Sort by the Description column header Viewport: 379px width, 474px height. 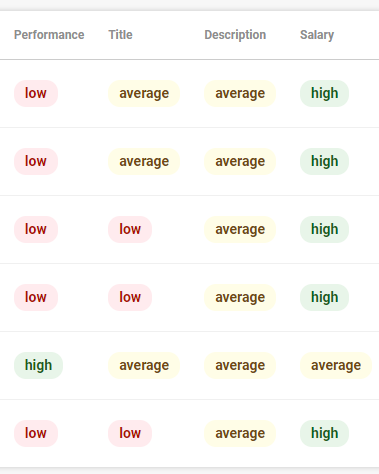click(235, 35)
